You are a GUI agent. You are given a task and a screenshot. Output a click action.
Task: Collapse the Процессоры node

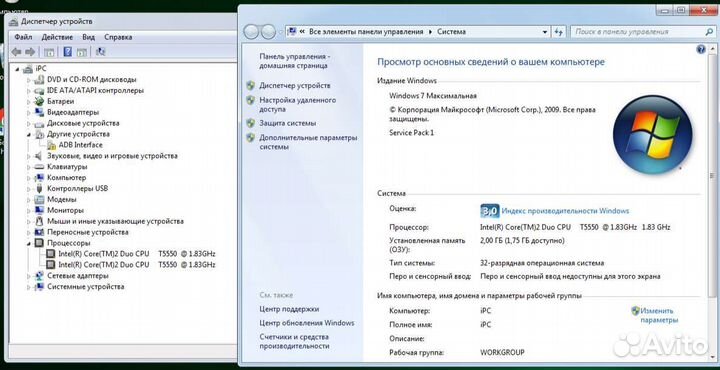(28, 243)
